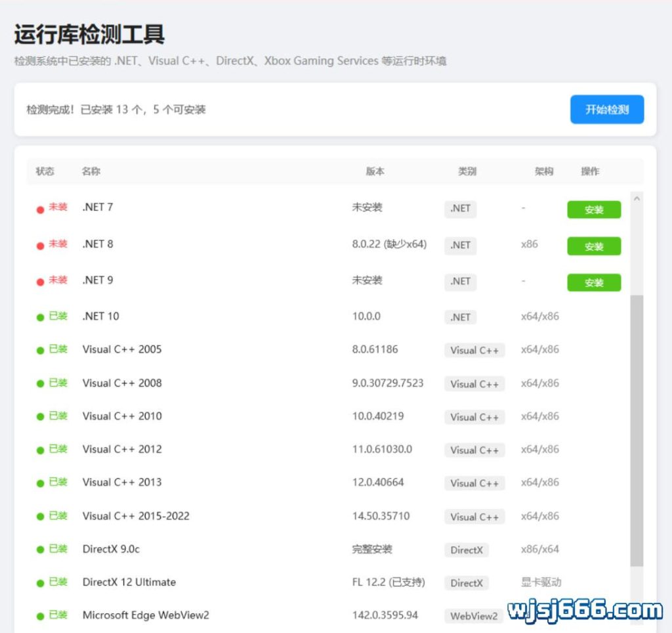The height and width of the screenshot is (633, 672).
Task: Select the .NET 10 name
Action: (x=100, y=316)
